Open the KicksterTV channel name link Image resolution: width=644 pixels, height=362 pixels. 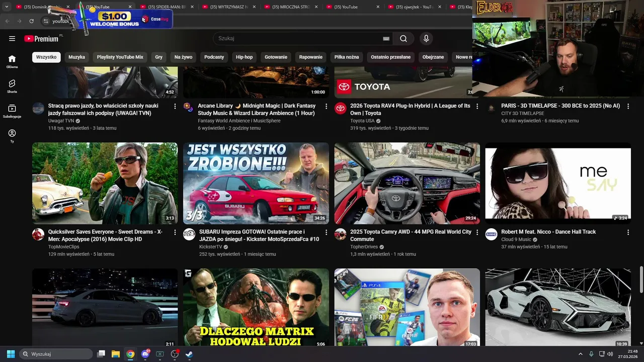[x=210, y=247]
